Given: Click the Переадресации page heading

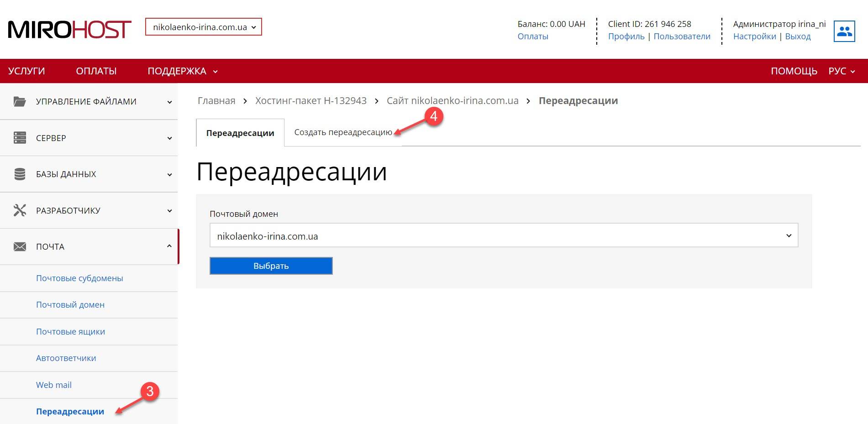Looking at the screenshot, I should 292,172.
